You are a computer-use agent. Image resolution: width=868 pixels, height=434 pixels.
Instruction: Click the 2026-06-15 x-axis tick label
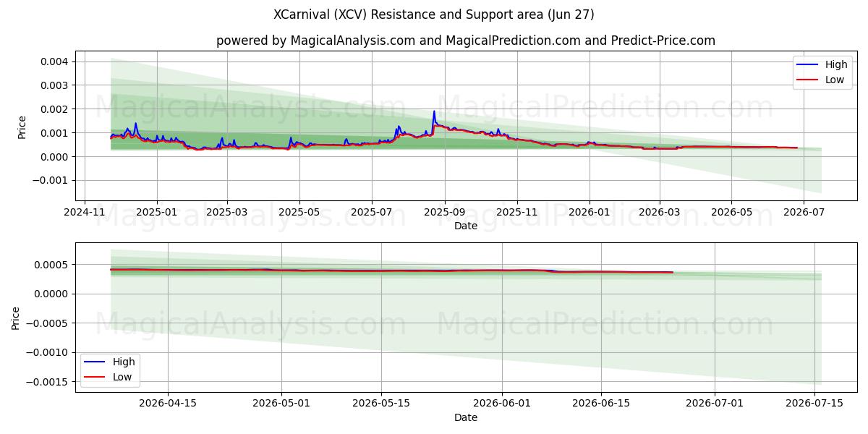point(601,404)
